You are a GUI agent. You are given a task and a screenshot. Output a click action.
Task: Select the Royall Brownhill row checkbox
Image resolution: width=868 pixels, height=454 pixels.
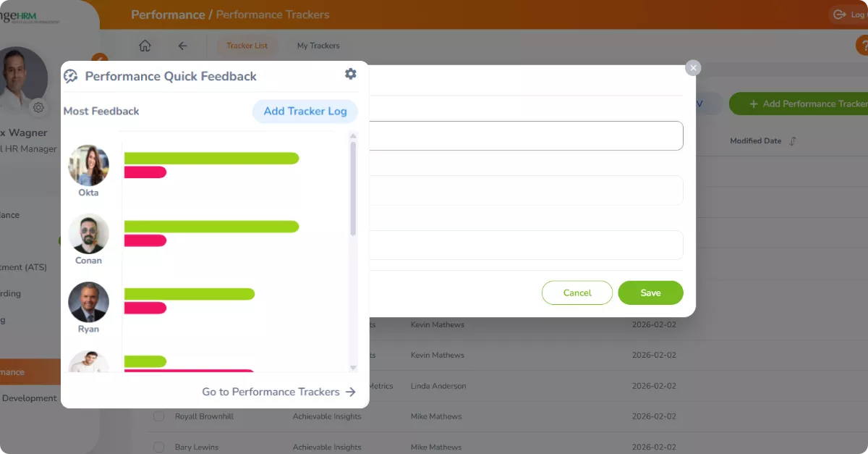[158, 416]
